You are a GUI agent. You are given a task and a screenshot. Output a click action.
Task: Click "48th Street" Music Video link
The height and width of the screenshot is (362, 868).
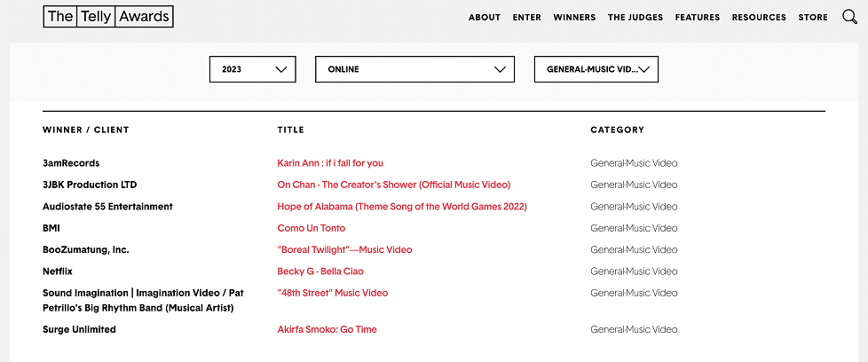(x=333, y=293)
